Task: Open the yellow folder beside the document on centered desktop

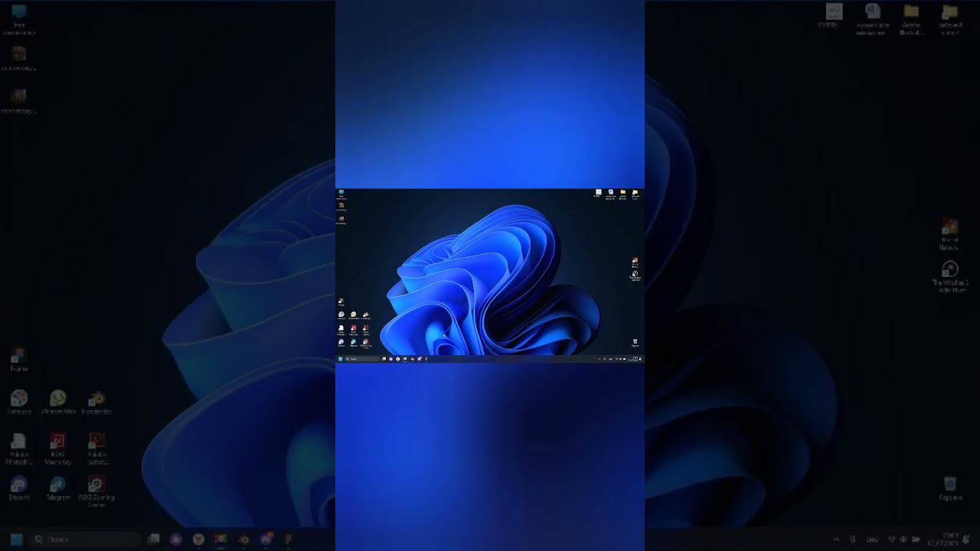Action: 623,193
